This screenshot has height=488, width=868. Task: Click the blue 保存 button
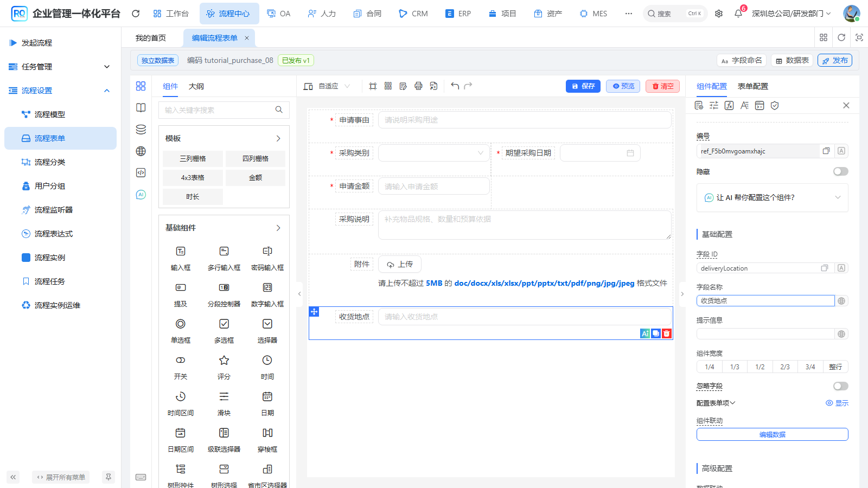(x=583, y=86)
